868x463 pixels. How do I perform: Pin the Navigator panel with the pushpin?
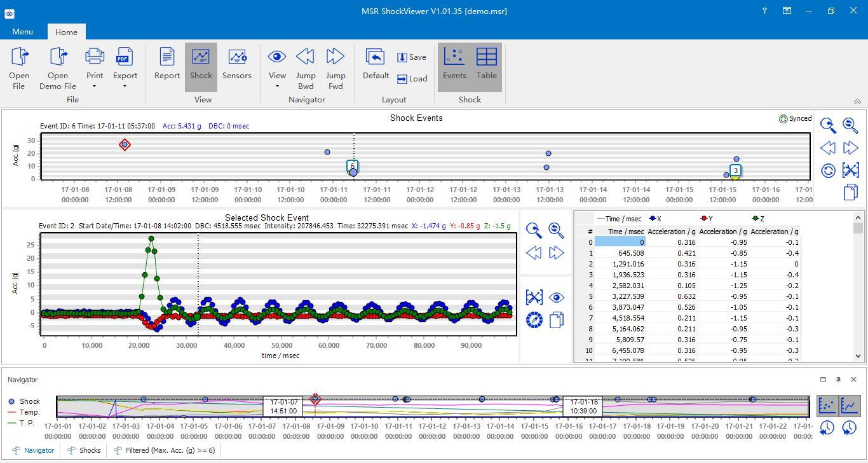(x=838, y=380)
